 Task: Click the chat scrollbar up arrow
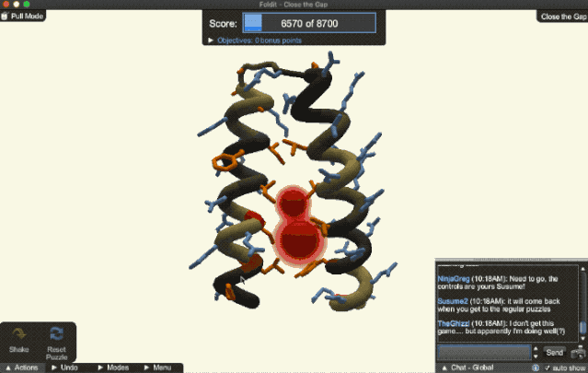(x=582, y=269)
